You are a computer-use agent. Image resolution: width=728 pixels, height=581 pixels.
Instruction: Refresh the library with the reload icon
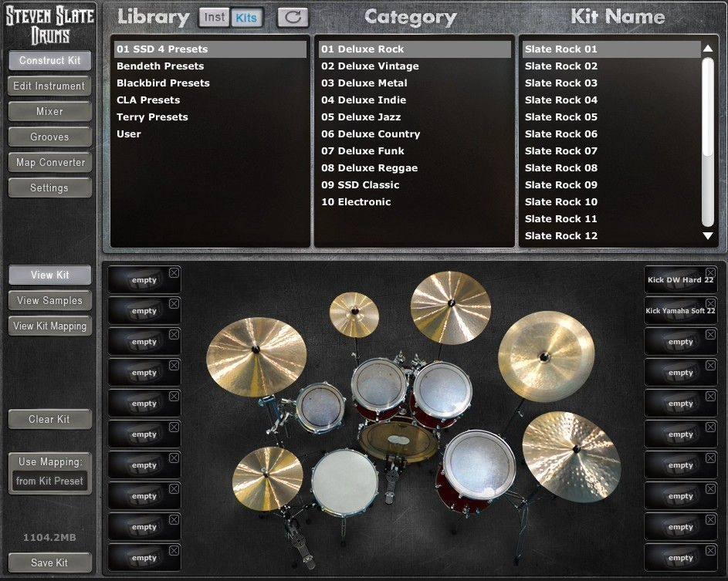click(x=292, y=16)
